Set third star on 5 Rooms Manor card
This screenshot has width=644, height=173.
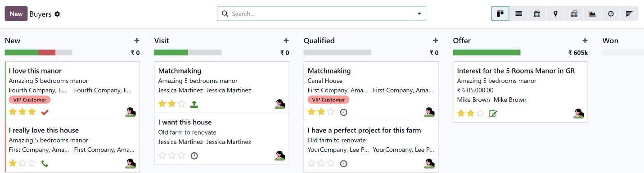coord(480,113)
